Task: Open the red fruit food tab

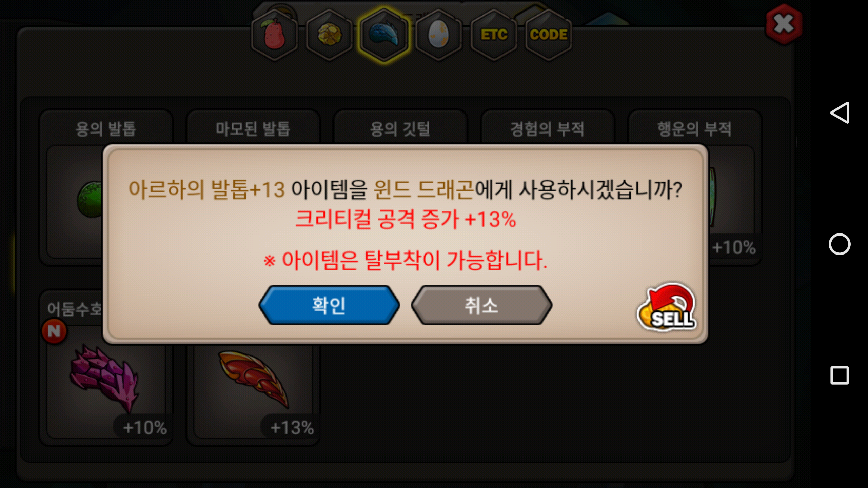Action: [274, 35]
